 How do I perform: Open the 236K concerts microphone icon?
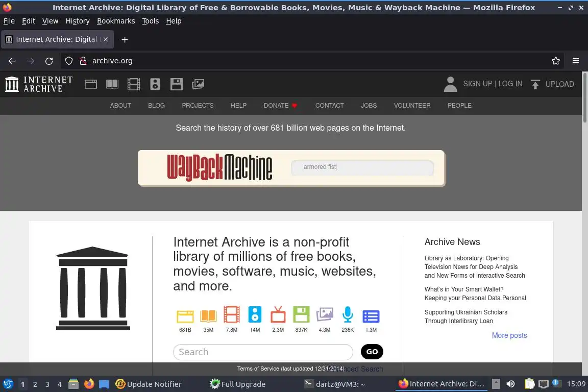[x=348, y=315]
